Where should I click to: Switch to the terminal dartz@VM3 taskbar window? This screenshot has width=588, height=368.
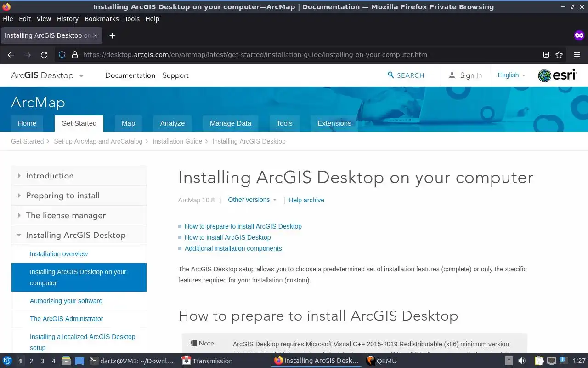(x=131, y=361)
